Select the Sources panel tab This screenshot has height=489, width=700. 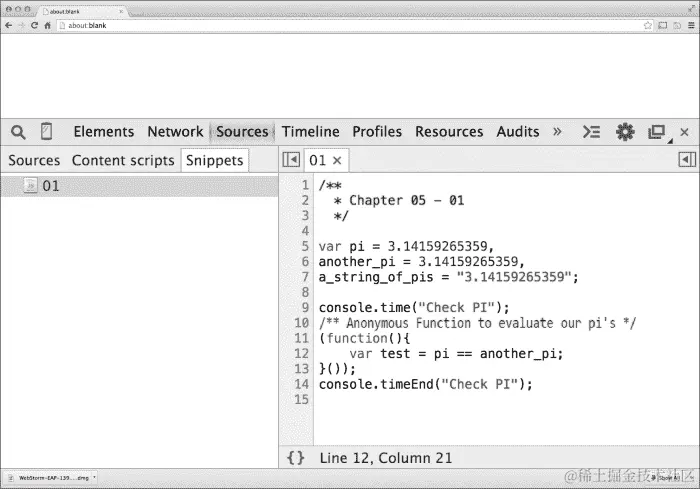pyautogui.click(x=242, y=132)
